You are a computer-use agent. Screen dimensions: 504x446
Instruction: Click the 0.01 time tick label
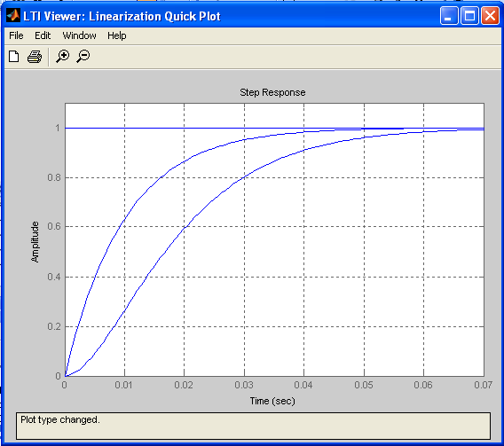pos(124,385)
